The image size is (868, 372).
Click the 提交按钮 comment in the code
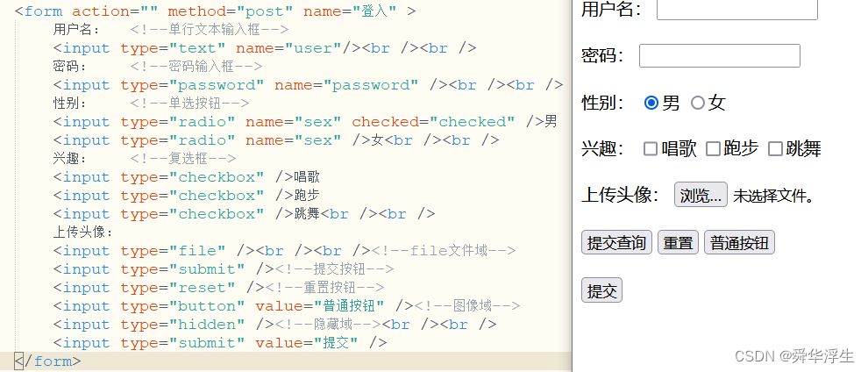point(334,269)
